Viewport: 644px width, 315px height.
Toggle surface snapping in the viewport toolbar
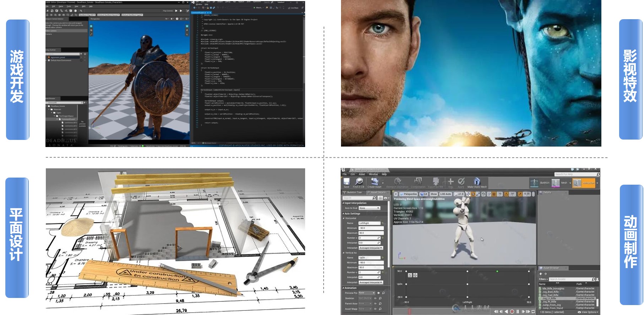coord(489,194)
